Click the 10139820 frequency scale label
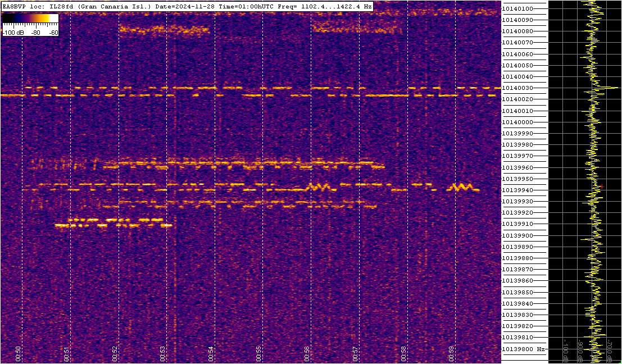622x364 pixels. tap(517, 326)
